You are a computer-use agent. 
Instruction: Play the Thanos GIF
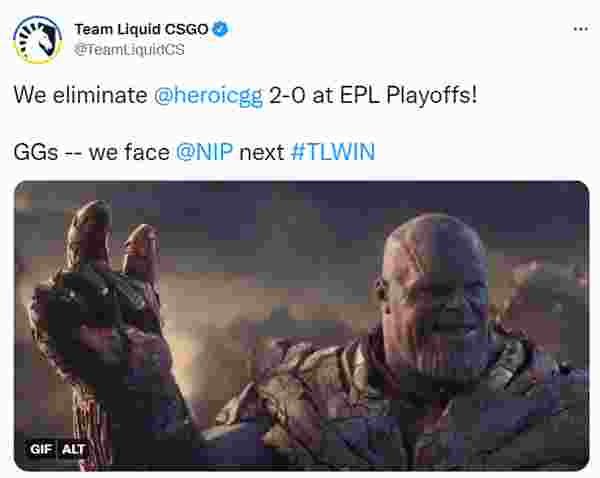[302, 326]
